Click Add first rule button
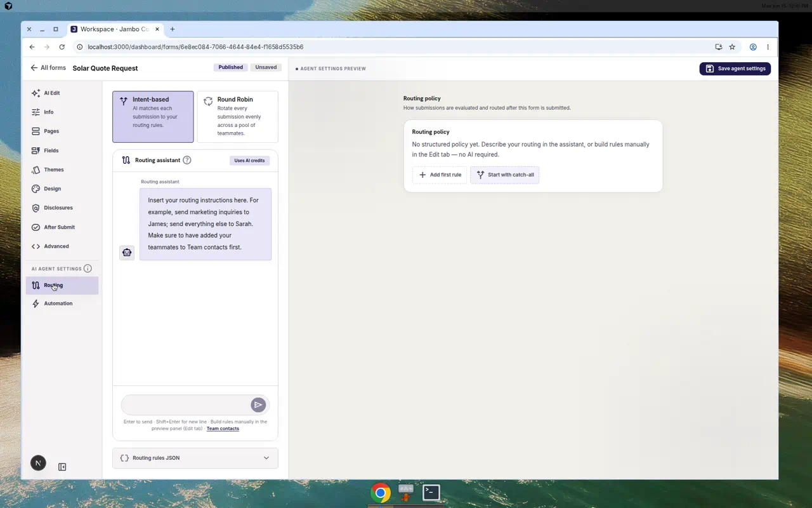 click(x=440, y=175)
